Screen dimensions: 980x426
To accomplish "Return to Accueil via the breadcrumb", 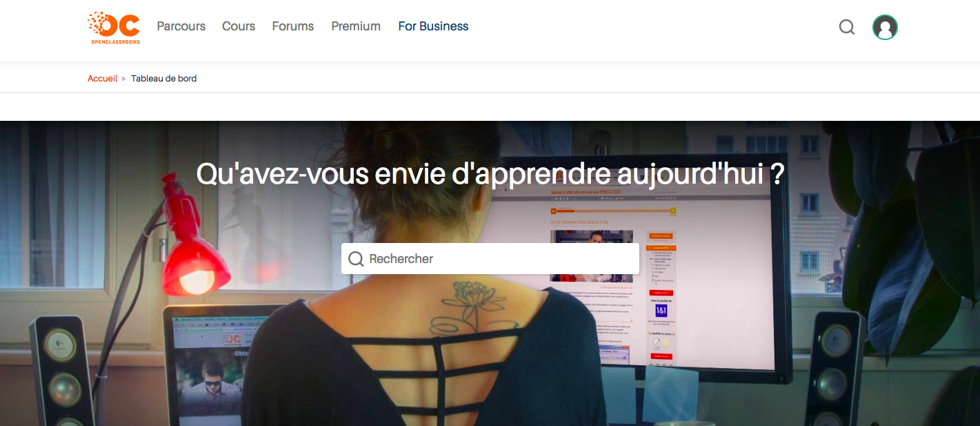I will (x=102, y=79).
